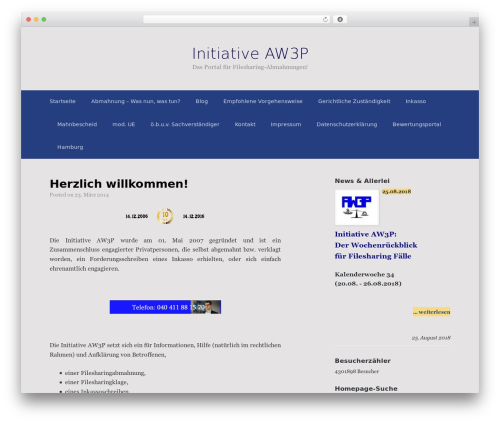Click the italic date 25. August 2018

click(x=431, y=338)
